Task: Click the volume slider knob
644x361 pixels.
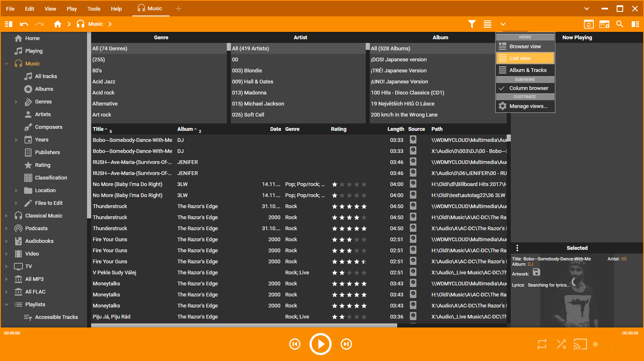Action: click(595, 344)
